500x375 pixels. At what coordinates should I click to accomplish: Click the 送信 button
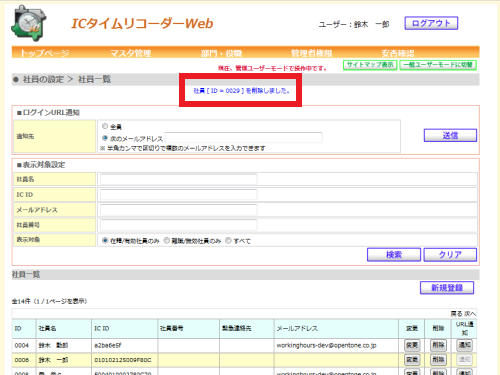pos(450,135)
